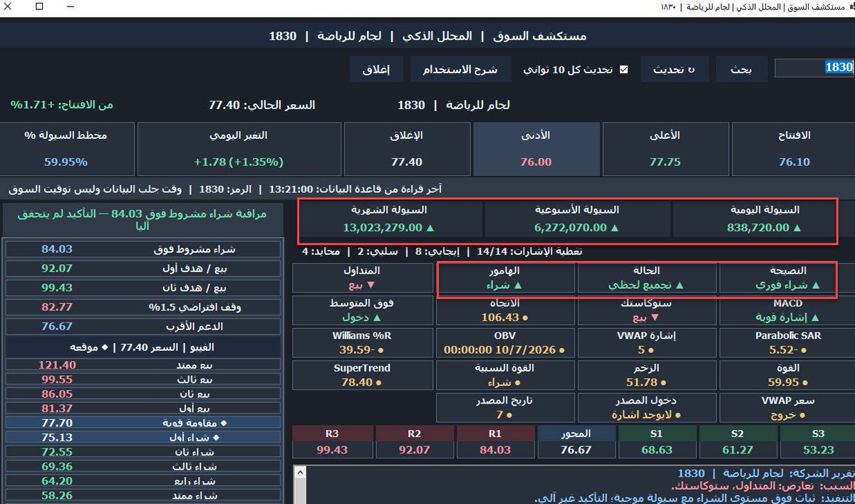This screenshot has height=504, width=855.
Task: Click the شراء رابع row showing 64.20
Action: click(x=143, y=481)
